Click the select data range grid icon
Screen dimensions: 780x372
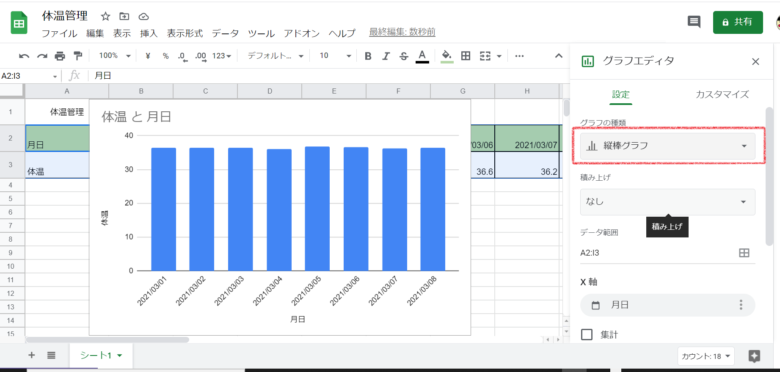click(744, 253)
